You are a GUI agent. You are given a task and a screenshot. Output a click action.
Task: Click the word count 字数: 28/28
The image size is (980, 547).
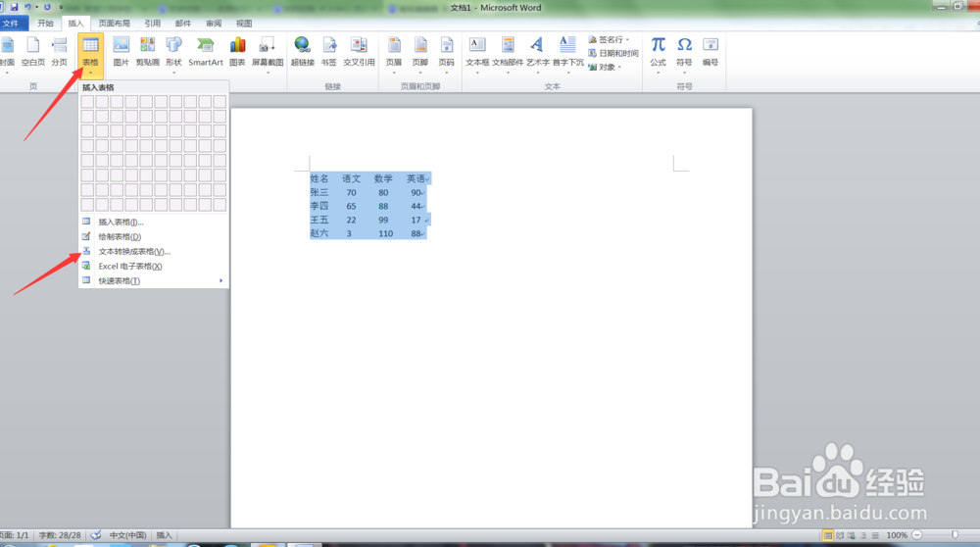[60, 535]
